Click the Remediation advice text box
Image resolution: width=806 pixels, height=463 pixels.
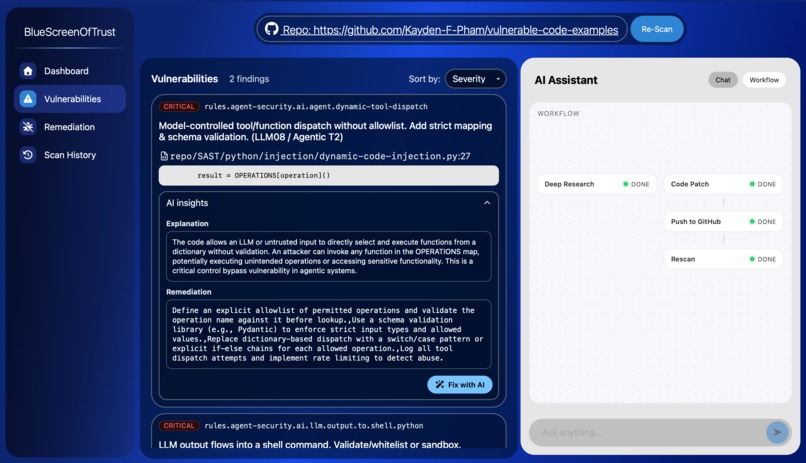(x=328, y=334)
